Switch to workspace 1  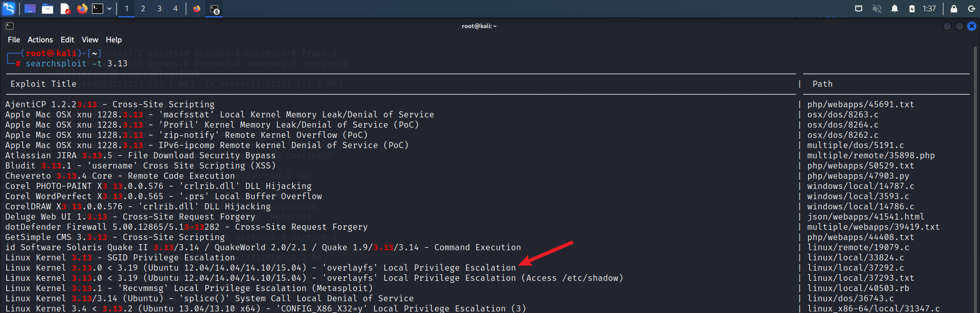click(127, 9)
